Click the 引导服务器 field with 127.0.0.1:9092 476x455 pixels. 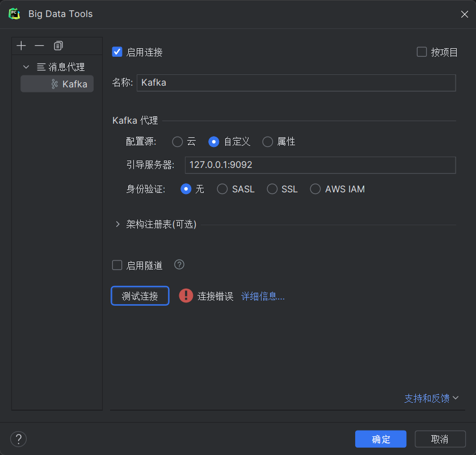click(321, 165)
